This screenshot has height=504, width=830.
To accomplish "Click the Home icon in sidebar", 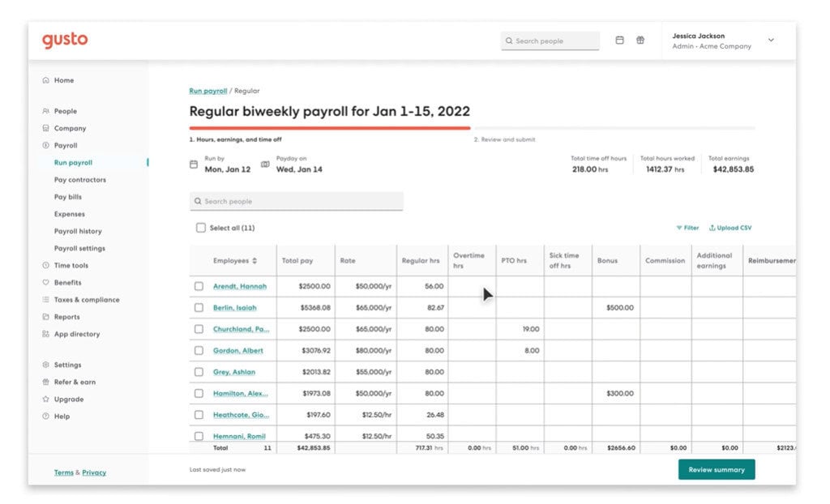I will point(46,81).
